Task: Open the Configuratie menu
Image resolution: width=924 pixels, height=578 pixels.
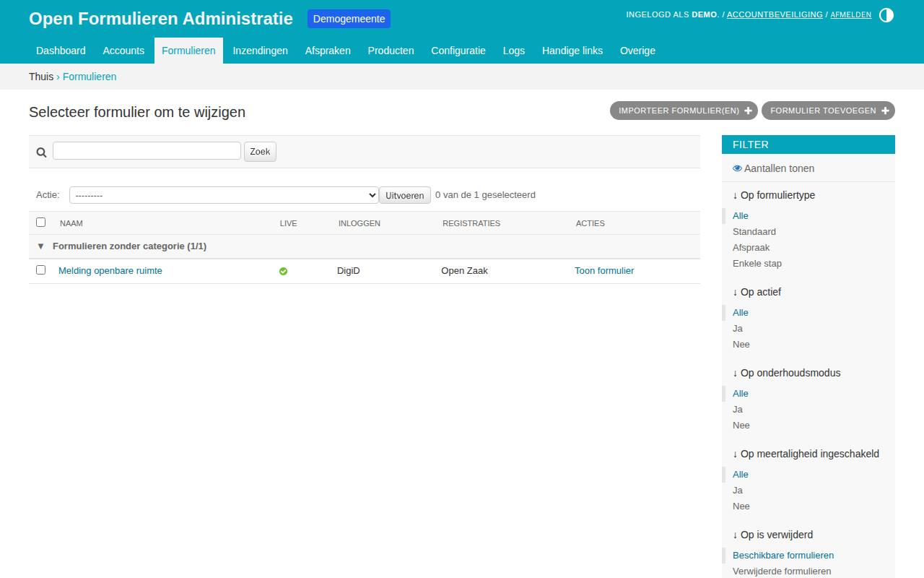Action: click(x=458, y=51)
